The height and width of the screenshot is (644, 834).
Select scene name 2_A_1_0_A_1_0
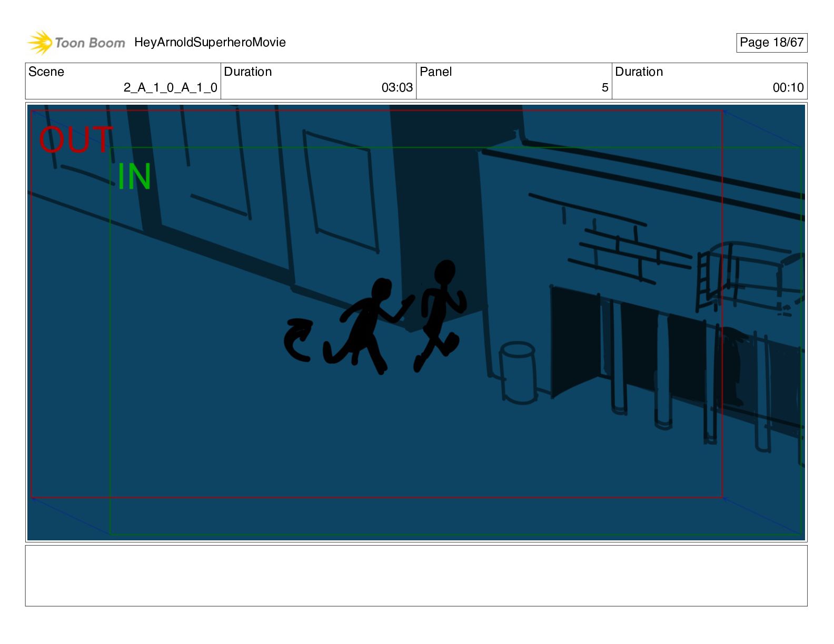coord(171,87)
